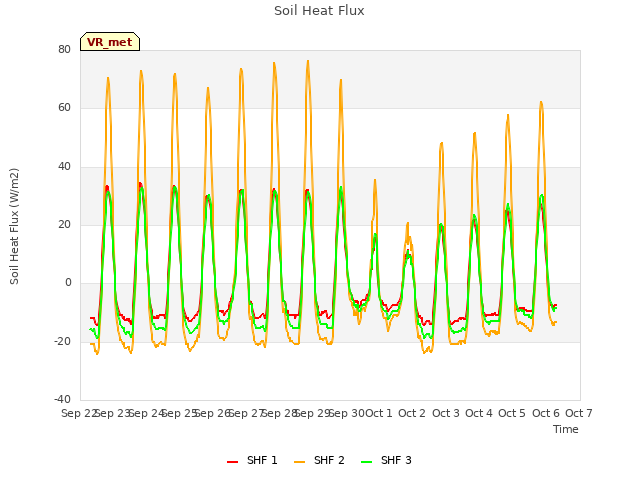Click the 20 y-axis tick label
Image resolution: width=640 pixels, height=480 pixels.
(x=64, y=224)
